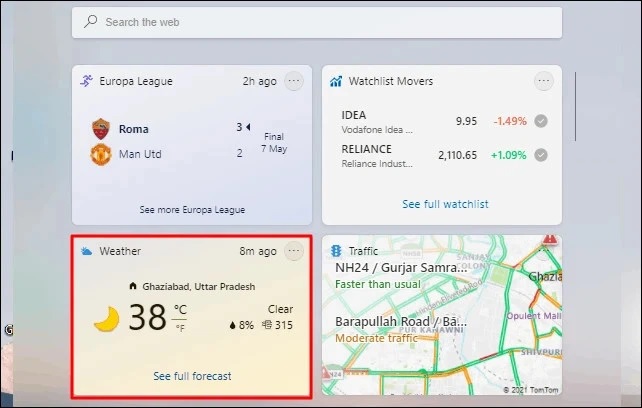Image resolution: width=642 pixels, height=408 pixels.
Task: Click the Opulent Mall map label
Action: [x=534, y=316]
